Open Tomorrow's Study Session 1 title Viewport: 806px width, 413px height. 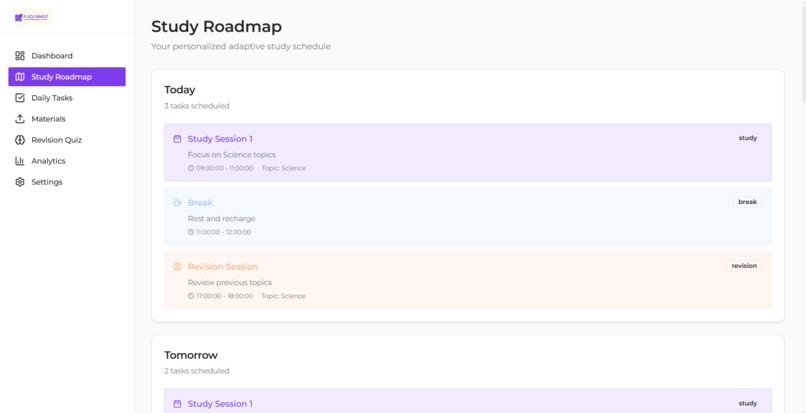coord(220,404)
